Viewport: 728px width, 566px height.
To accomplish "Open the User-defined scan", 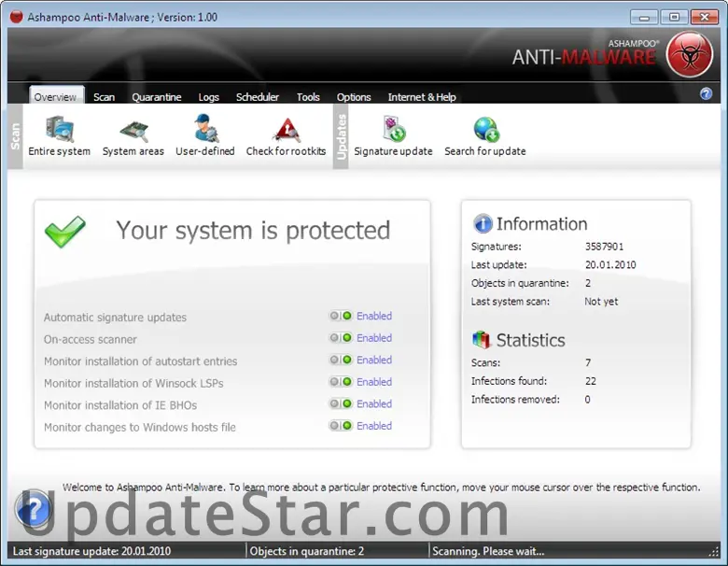I will [205, 135].
